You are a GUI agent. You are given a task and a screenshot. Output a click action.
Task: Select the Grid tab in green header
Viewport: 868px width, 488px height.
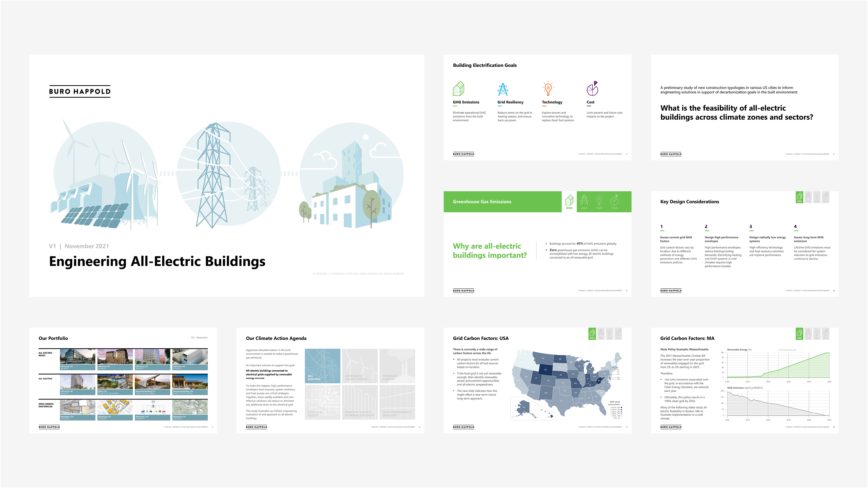(584, 202)
